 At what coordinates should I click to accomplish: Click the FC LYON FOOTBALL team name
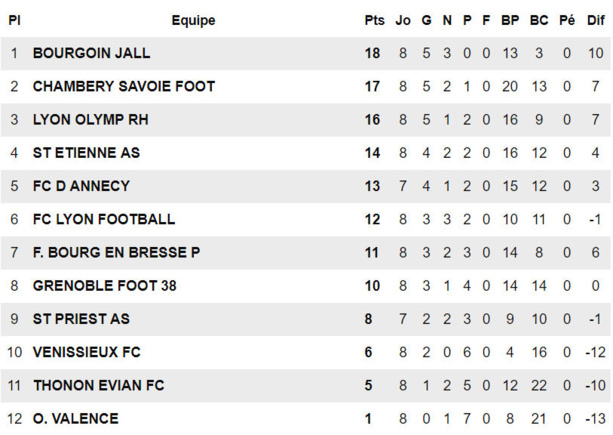[103, 219]
